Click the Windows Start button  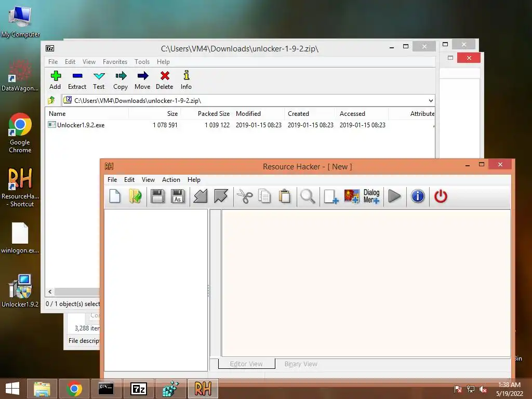pos(12,389)
